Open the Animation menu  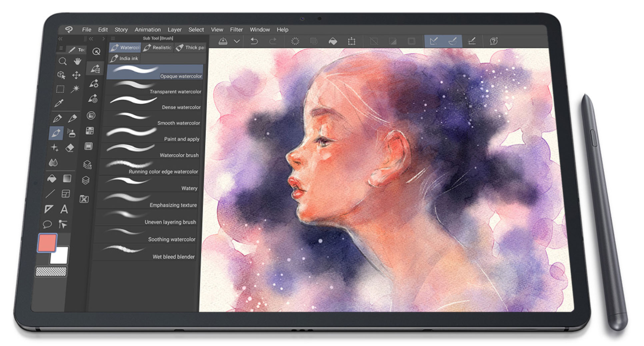pos(147,30)
